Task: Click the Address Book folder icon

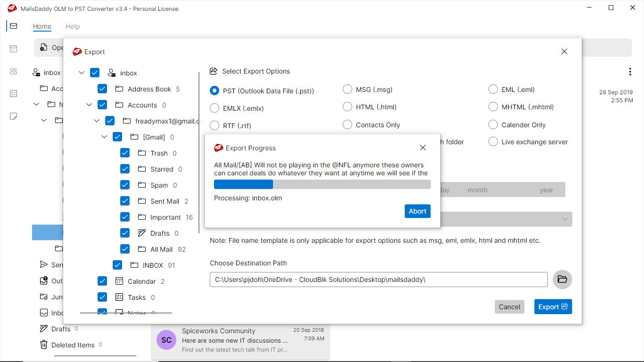Action: (x=119, y=89)
